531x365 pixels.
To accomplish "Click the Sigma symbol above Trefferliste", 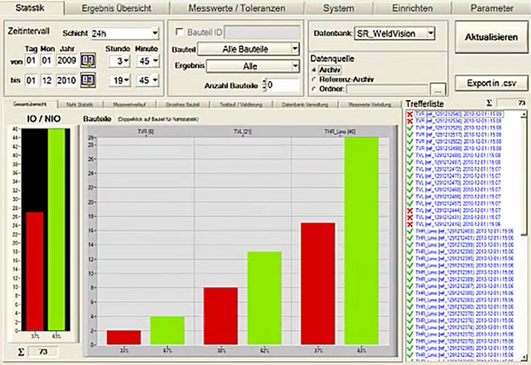I will tap(489, 103).
